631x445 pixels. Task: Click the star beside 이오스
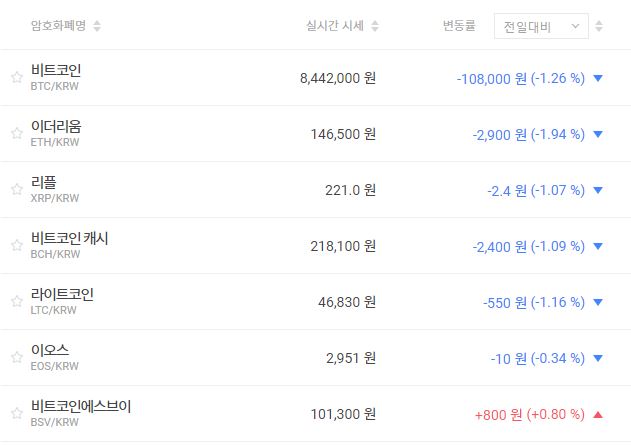pyautogui.click(x=16, y=357)
